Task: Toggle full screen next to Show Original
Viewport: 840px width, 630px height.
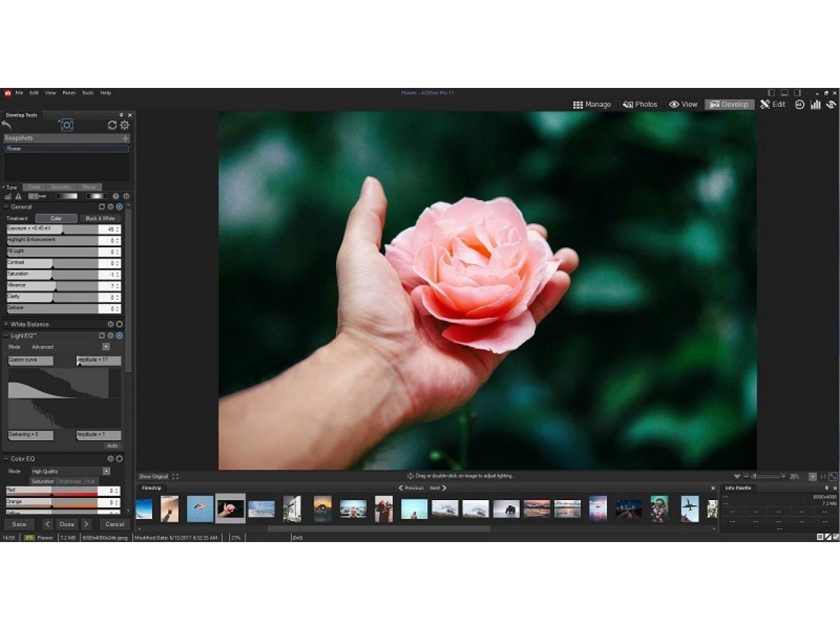Action: (175, 476)
